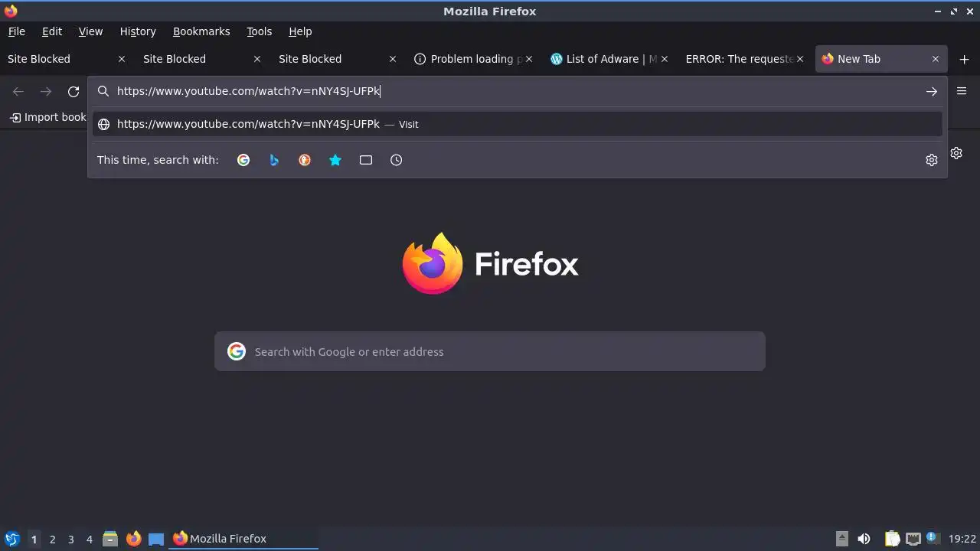Open the View menu
The image size is (980, 551).
90,31
